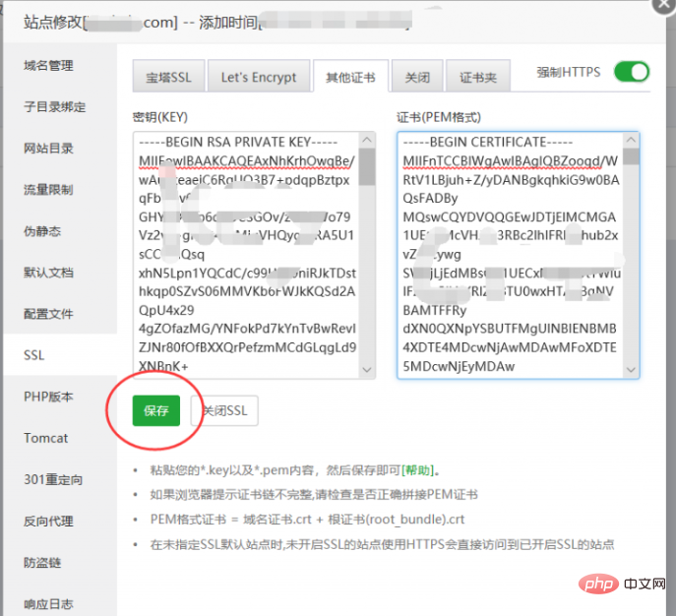Image resolution: width=676 pixels, height=616 pixels.
Task: Close the site modification dialog
Action: (664, 4)
